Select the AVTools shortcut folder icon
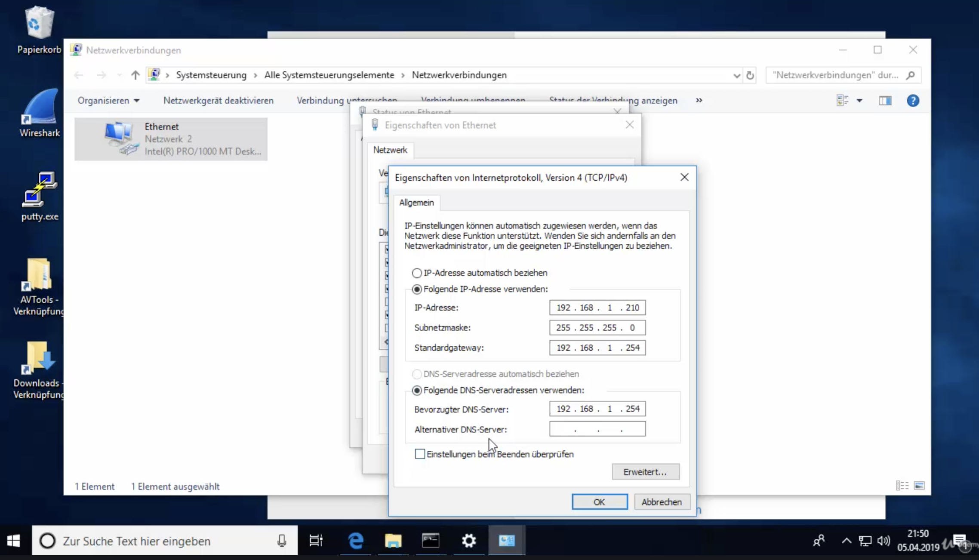This screenshot has height=560, width=979. coord(38,274)
